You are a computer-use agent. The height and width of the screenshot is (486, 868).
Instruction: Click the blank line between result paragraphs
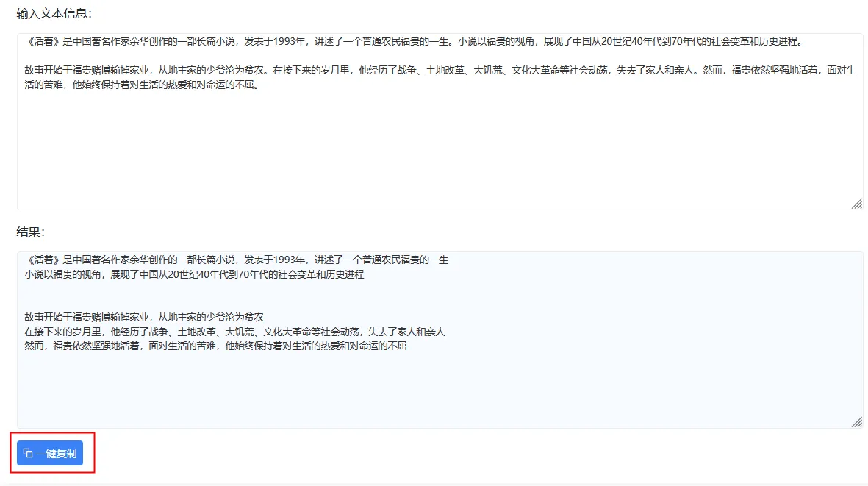pos(440,296)
